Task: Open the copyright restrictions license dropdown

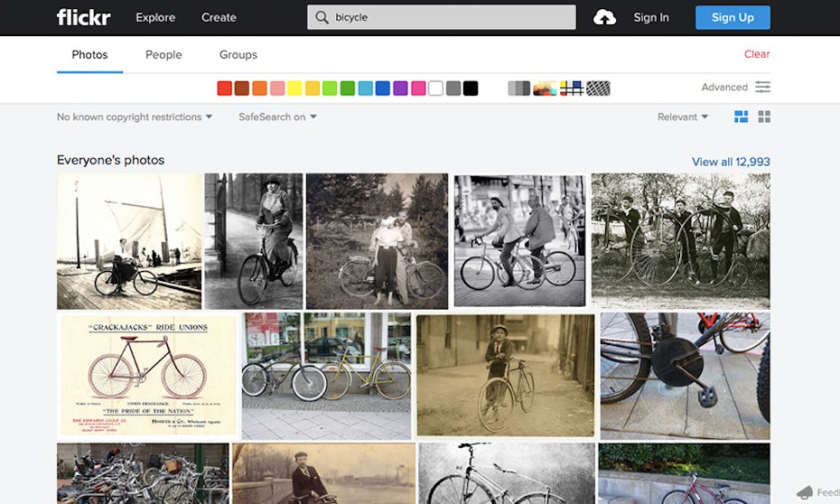Action: (x=135, y=117)
